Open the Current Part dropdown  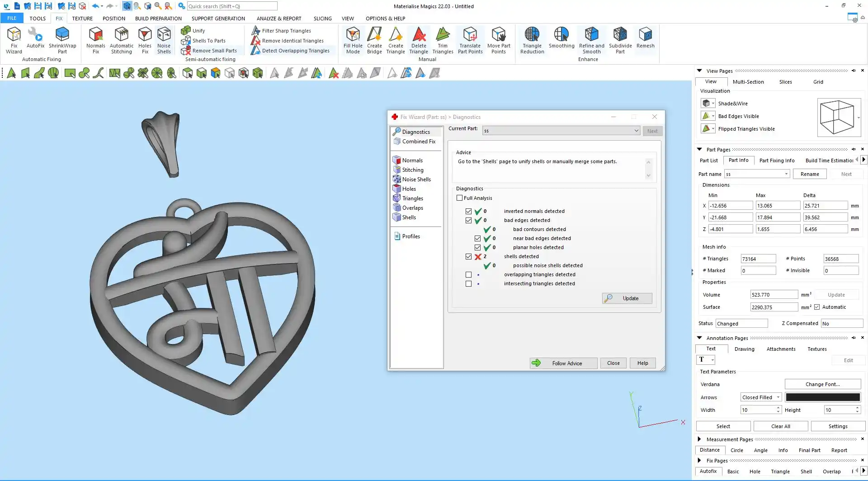pos(636,131)
